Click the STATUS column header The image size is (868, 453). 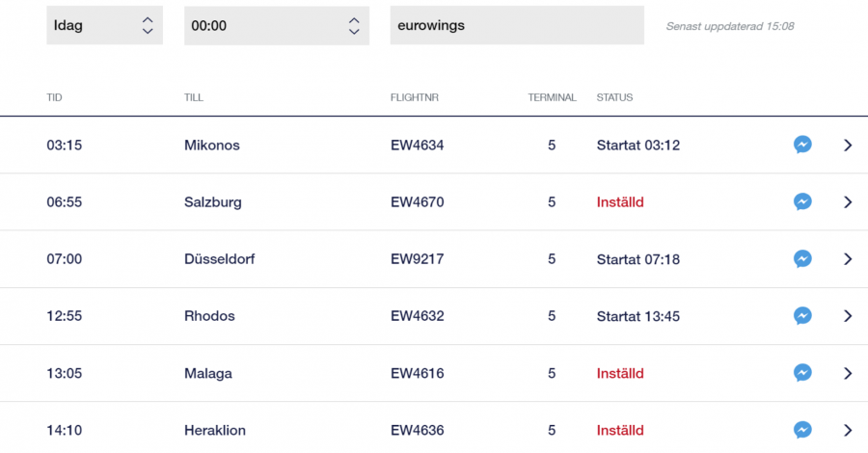coord(614,97)
